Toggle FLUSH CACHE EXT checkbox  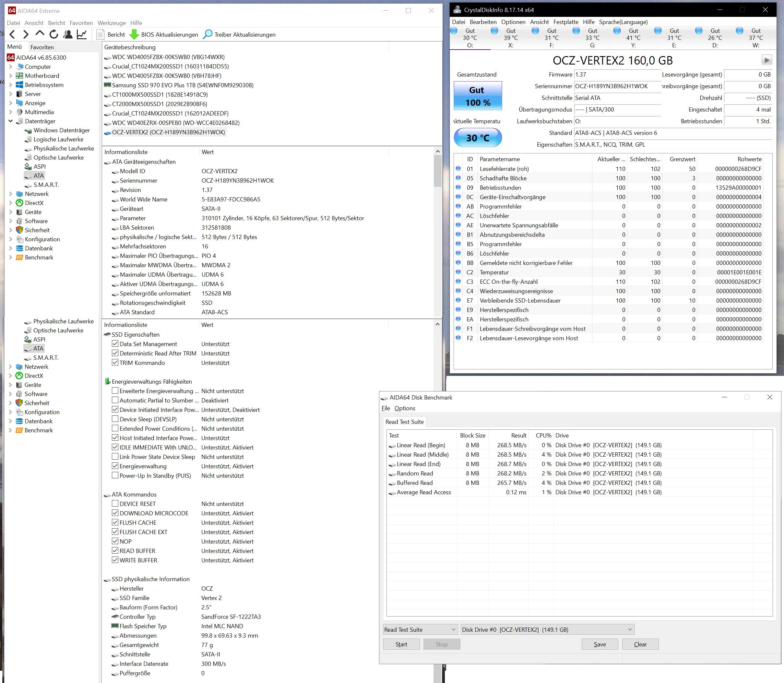coord(115,531)
